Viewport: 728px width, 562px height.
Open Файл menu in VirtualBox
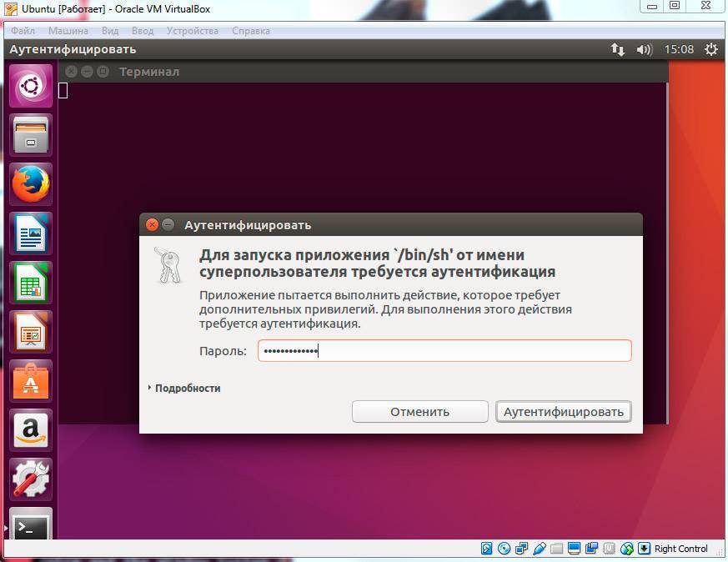[x=23, y=31]
